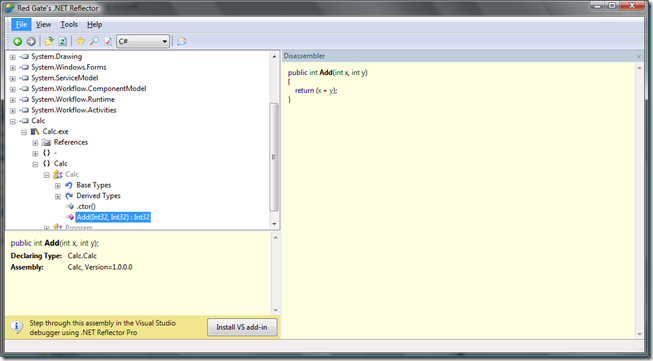The image size is (653, 361).
Task: Click the grey Forward navigation arrow
Action: (x=31, y=41)
